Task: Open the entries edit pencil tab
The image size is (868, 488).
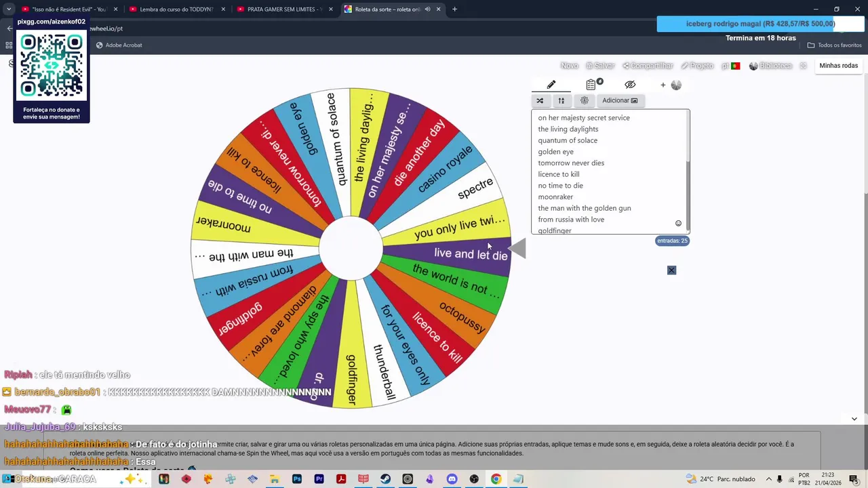Action: pyautogui.click(x=551, y=85)
